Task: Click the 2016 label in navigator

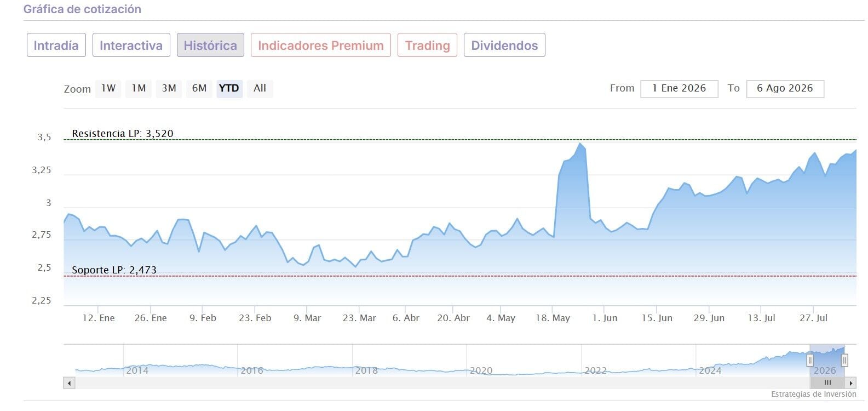Action: [x=252, y=370]
